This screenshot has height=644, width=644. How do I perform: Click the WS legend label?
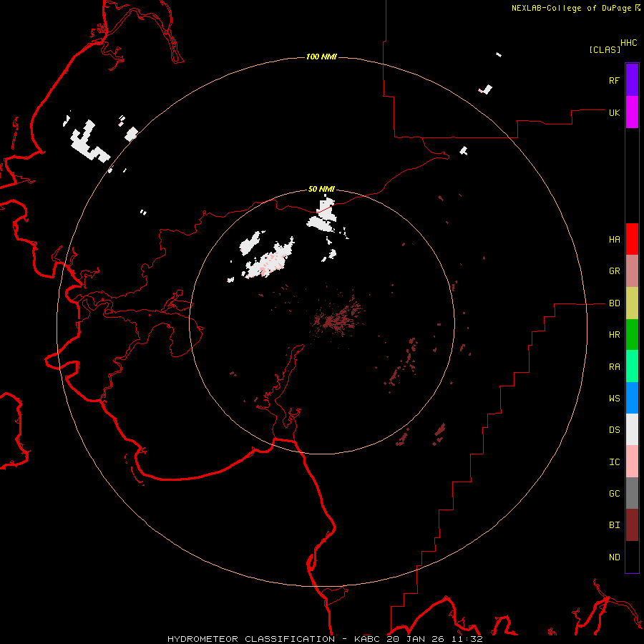click(x=614, y=398)
